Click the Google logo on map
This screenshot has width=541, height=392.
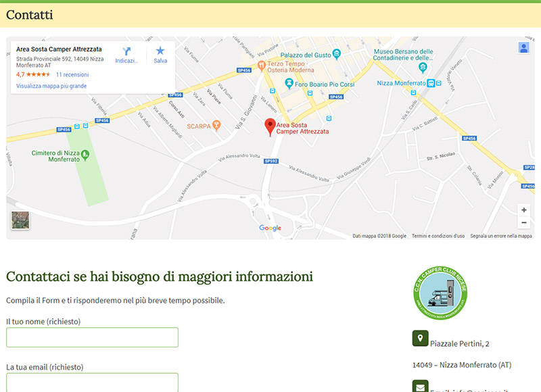(270, 228)
